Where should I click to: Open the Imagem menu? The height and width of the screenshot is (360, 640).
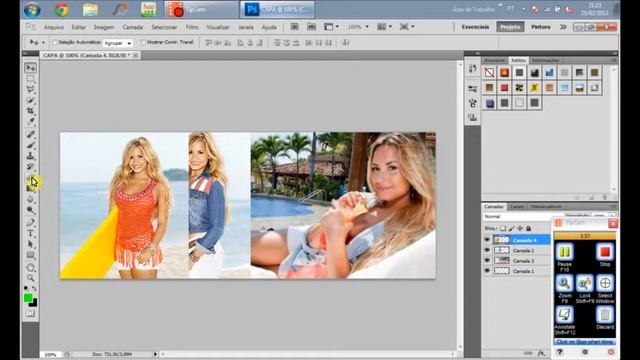(104, 27)
